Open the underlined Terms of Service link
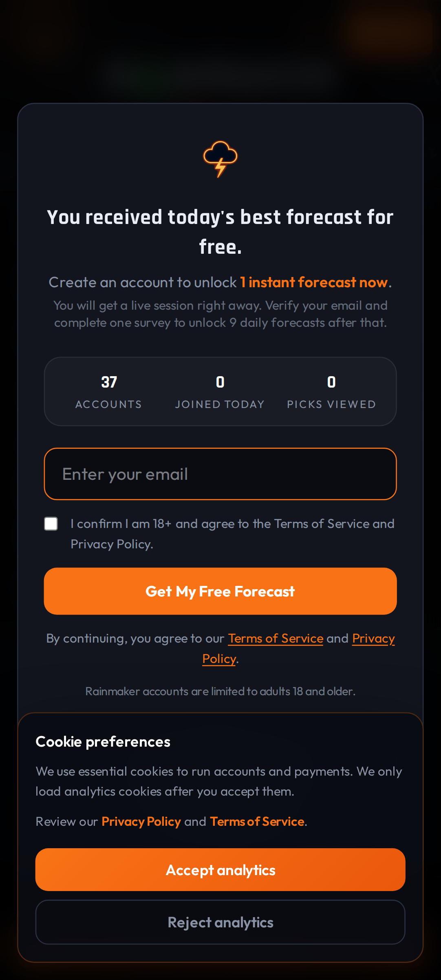The width and height of the screenshot is (441, 980). (276, 638)
